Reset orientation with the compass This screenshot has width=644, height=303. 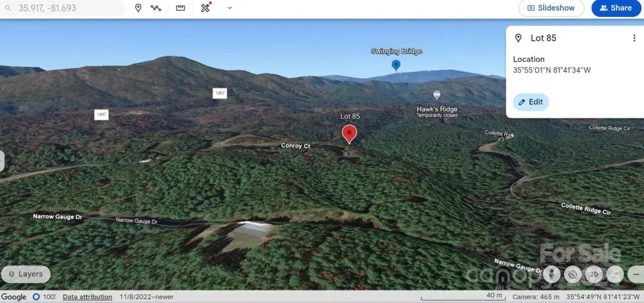(x=615, y=274)
